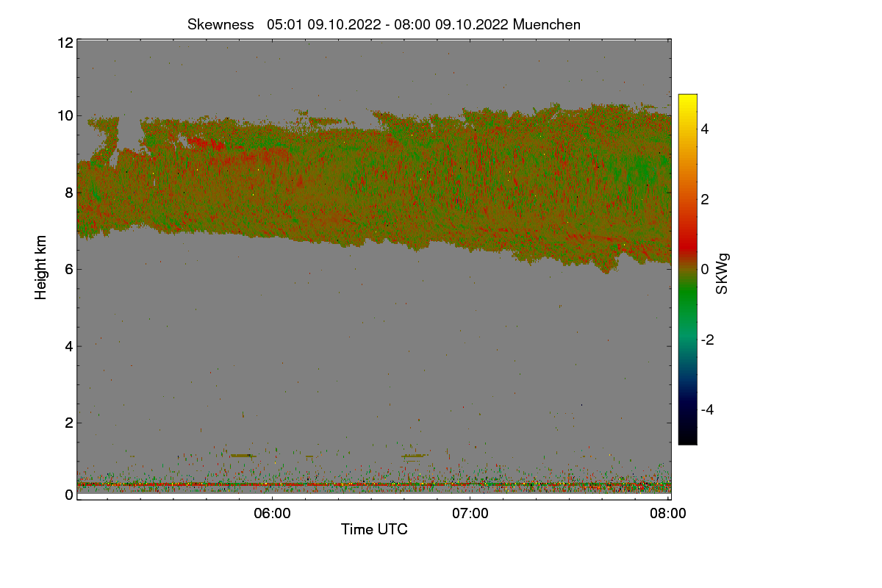Click the height tick label '10'
Screen dimensions: 882x588
pos(65,115)
